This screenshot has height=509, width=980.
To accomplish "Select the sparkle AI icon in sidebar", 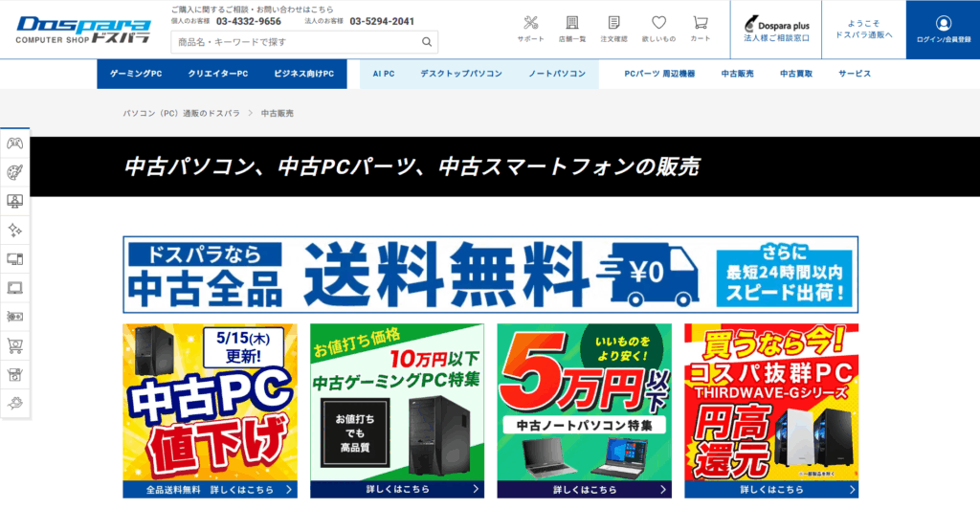I will point(15,230).
